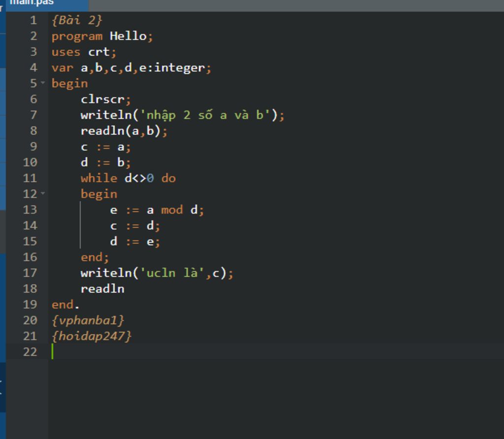Click 'd := b;' on line 10
This screenshot has height=439, width=504.
coord(106,162)
